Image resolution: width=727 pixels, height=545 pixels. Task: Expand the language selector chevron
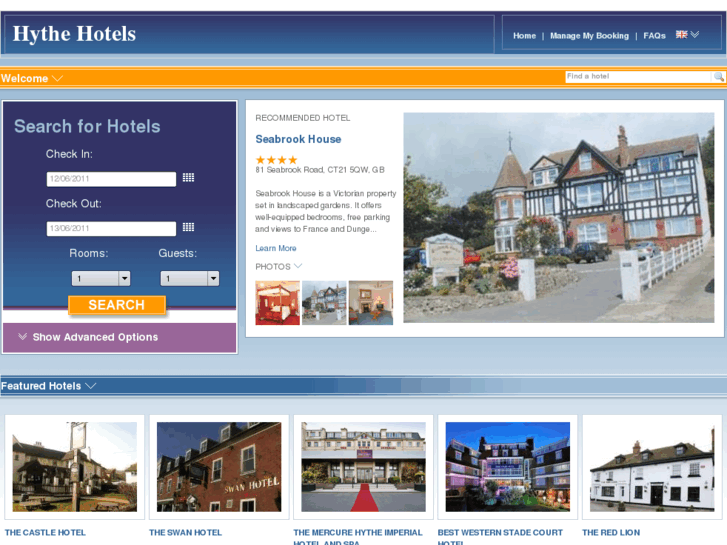[695, 34]
